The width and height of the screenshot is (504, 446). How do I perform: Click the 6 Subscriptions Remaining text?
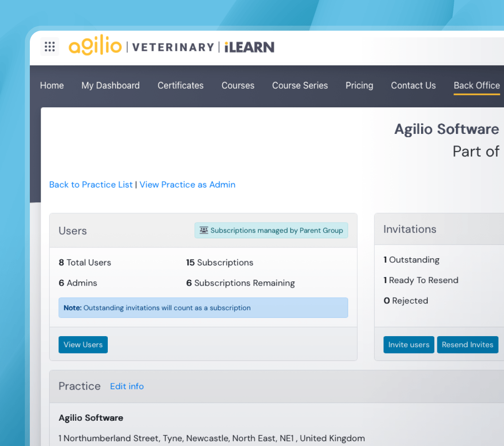point(240,283)
